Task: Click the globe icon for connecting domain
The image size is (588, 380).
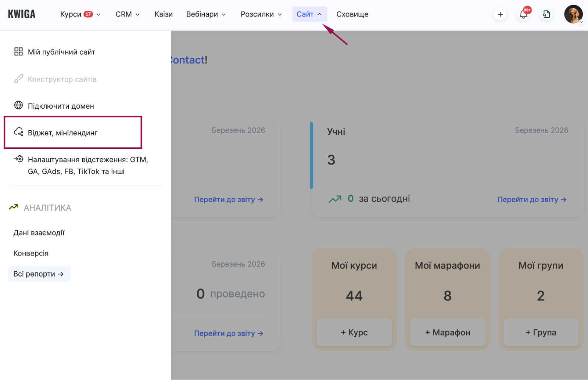Action: pos(18,105)
